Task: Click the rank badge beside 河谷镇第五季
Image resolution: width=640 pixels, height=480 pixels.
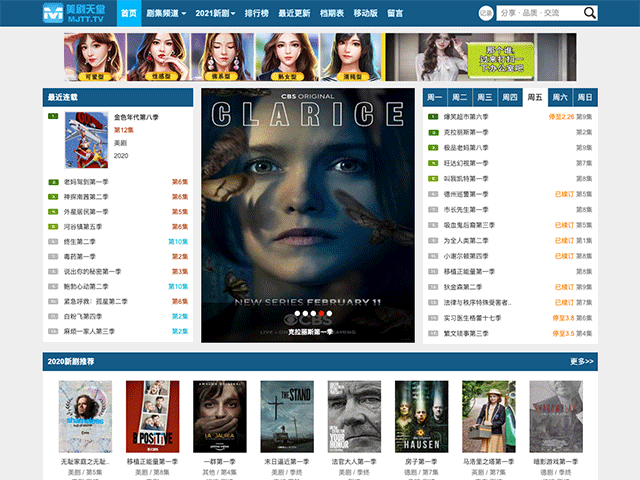Action: [x=53, y=227]
